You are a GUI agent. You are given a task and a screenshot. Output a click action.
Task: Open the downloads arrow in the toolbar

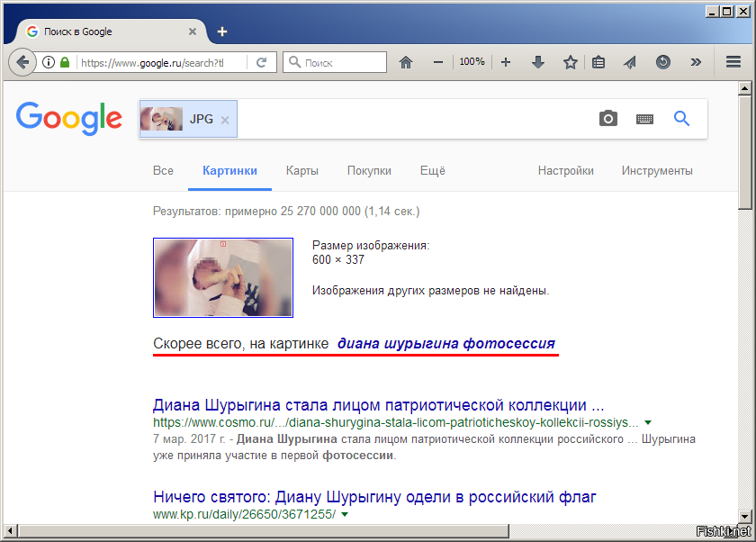pyautogui.click(x=538, y=62)
